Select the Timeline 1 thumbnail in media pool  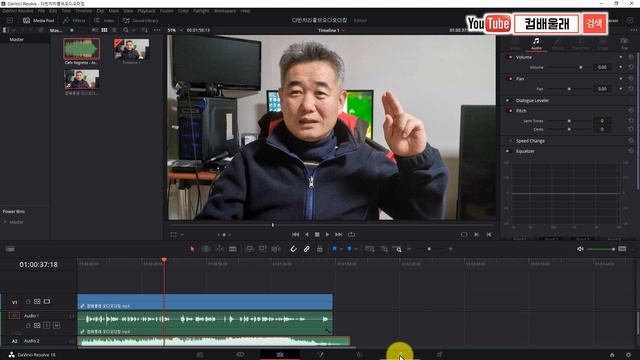(131, 49)
